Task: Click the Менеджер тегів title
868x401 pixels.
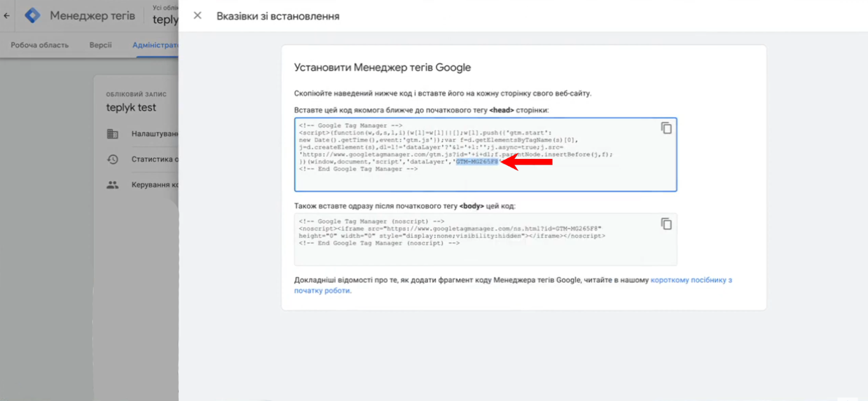Action: (92, 16)
